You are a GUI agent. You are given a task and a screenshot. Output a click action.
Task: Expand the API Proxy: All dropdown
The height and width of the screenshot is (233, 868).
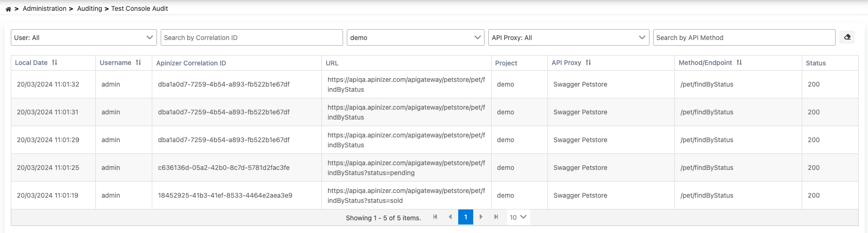(x=569, y=38)
